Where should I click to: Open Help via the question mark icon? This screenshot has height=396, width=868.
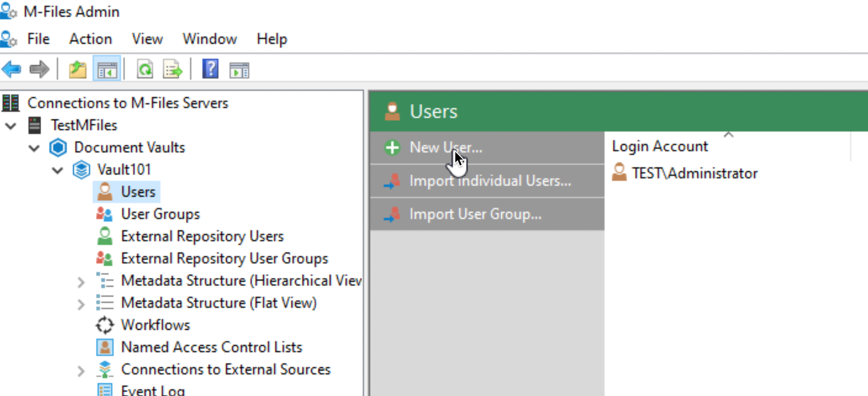[x=211, y=69]
